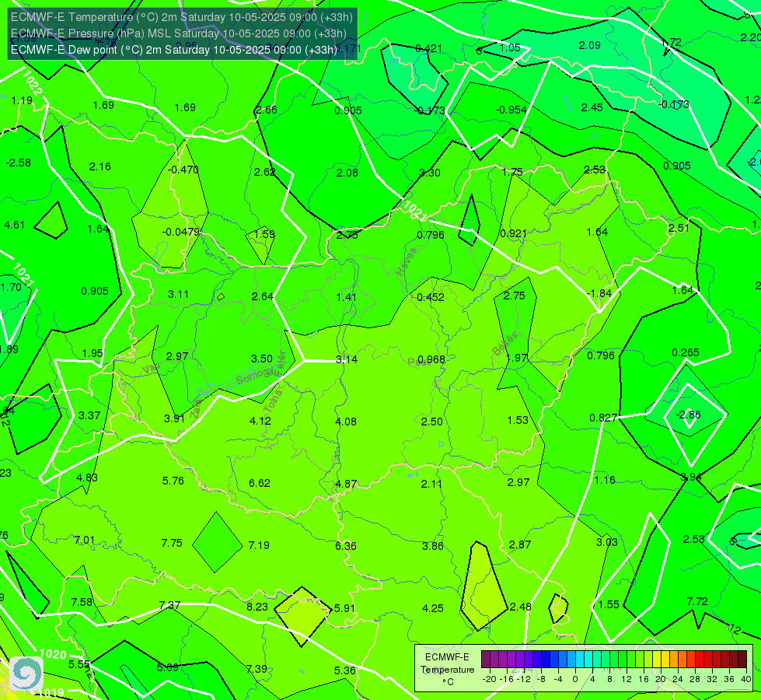This screenshot has height=700, width=761.
Task: Click the swirl logo icon in the corner
Action: coord(26,673)
